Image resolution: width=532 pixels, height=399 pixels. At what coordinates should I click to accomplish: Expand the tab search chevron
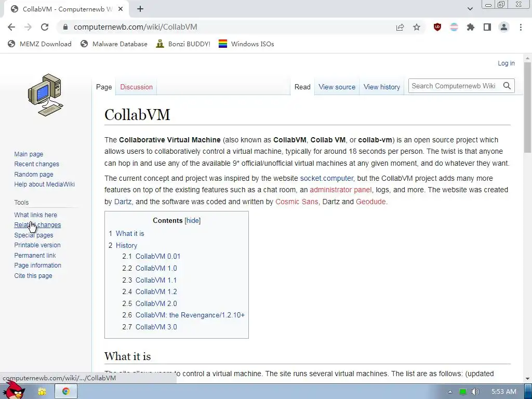pyautogui.click(x=470, y=9)
